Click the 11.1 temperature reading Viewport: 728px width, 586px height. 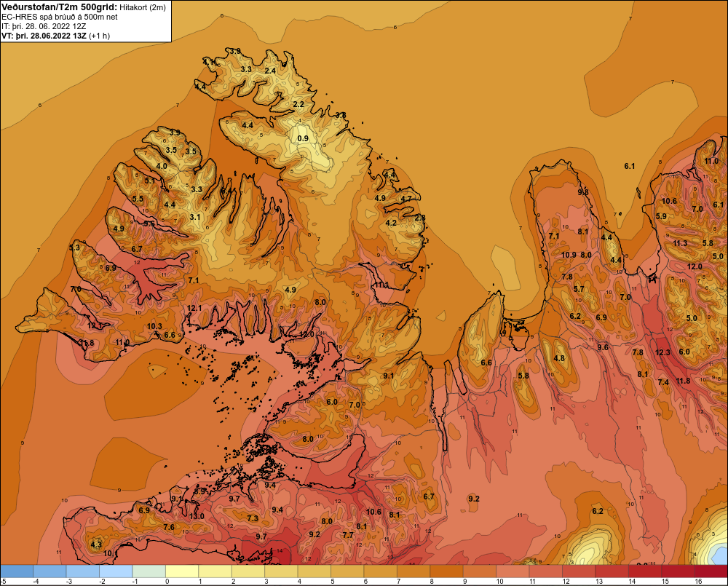381,285
